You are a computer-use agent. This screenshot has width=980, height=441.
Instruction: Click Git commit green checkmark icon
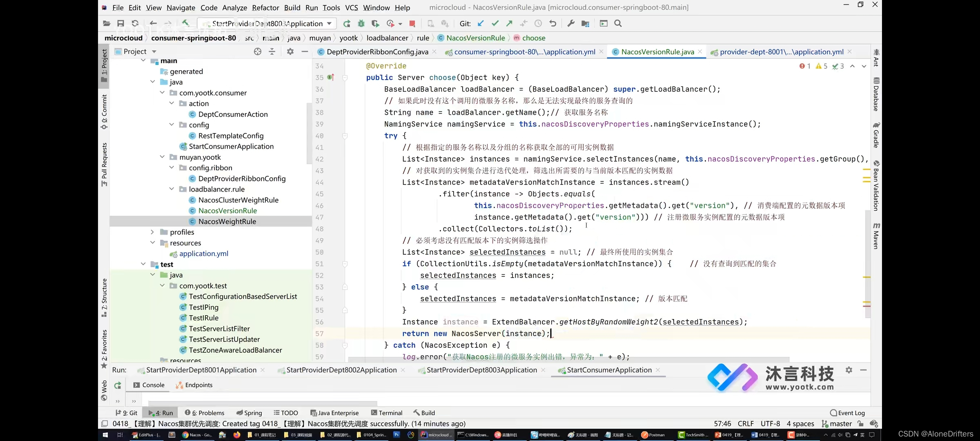coord(495,24)
